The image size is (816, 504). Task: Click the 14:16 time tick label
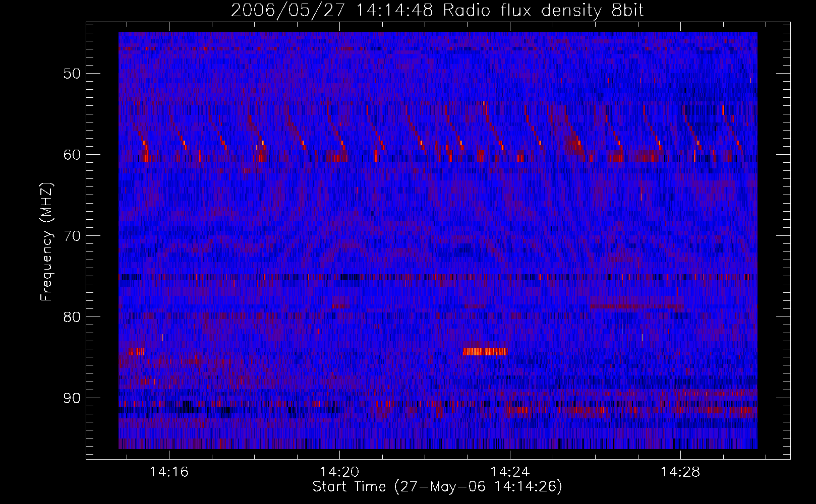169,472
